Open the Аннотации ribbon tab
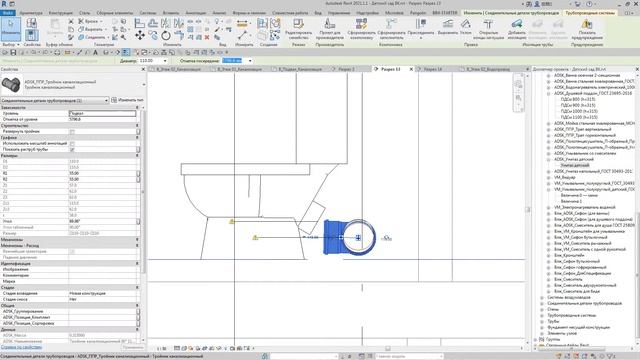Viewport: 640px width, 360px height. (x=196, y=13)
